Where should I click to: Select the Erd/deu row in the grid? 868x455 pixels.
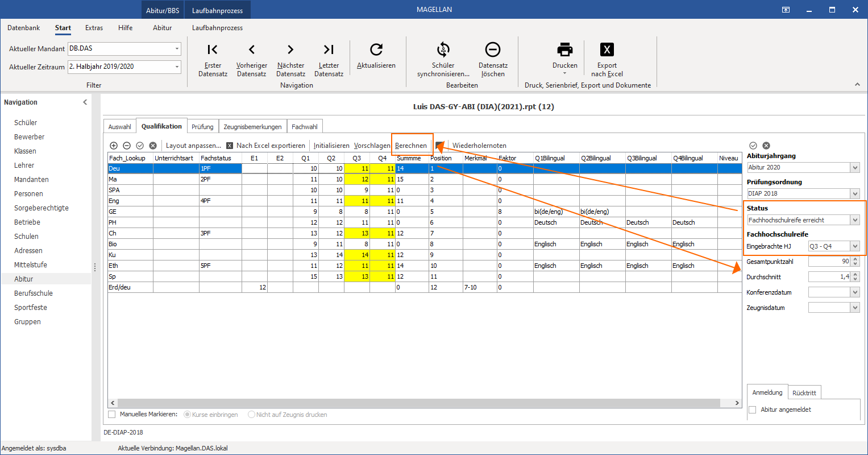pyautogui.click(x=425, y=287)
